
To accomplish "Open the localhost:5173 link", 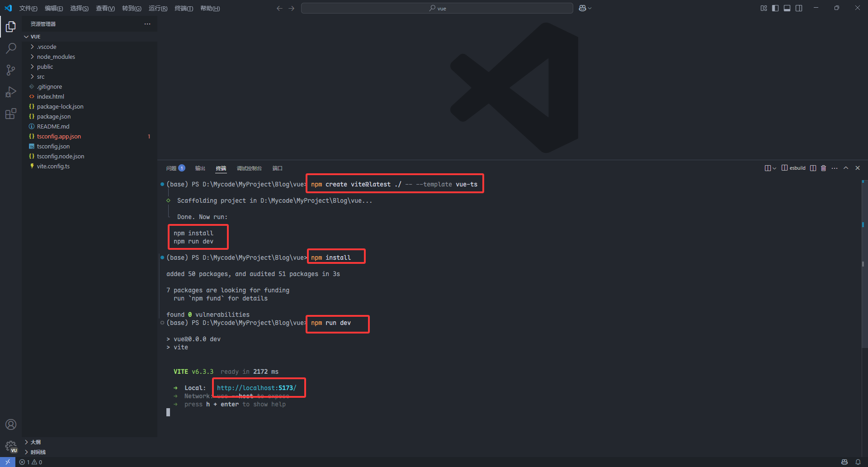I will pyautogui.click(x=256, y=388).
